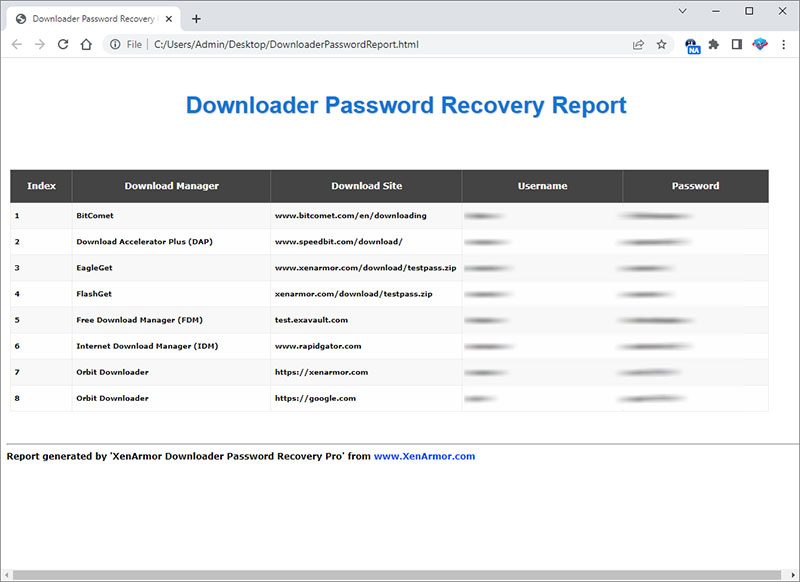Click the blurred password in BitComet row
The image size is (800, 582).
coord(656,216)
